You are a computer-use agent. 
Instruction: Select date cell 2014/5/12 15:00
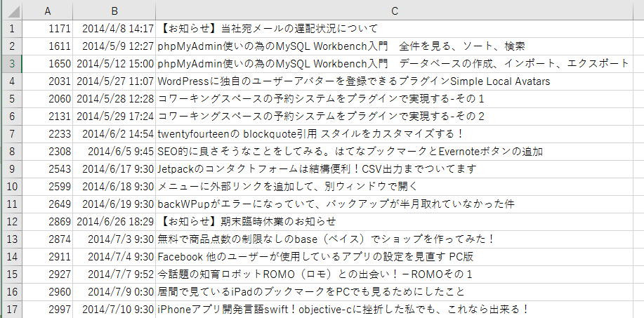click(114, 64)
